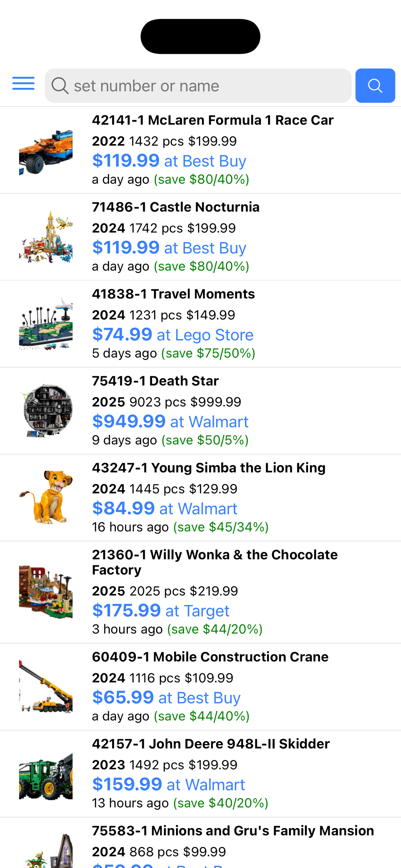Screen dimensions: 401x868
Task: Click the Minions and Gru's Family Mansion title
Action: tap(233, 830)
